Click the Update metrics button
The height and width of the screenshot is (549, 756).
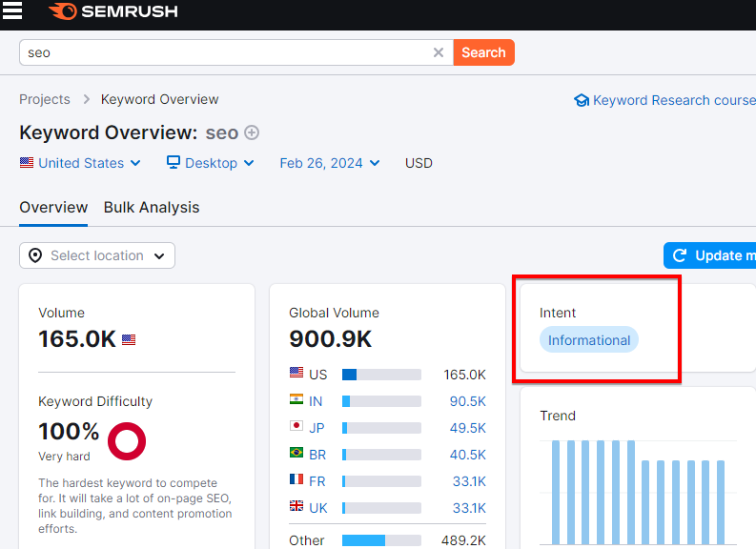point(709,255)
